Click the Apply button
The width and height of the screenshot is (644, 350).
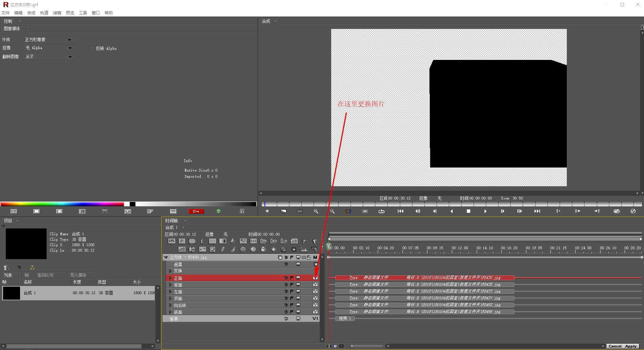[631, 346]
